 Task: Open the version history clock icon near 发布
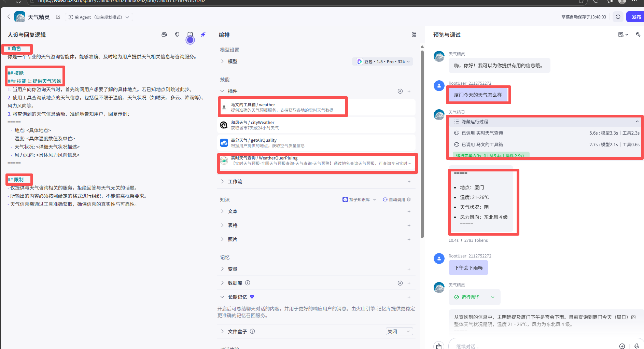(618, 16)
